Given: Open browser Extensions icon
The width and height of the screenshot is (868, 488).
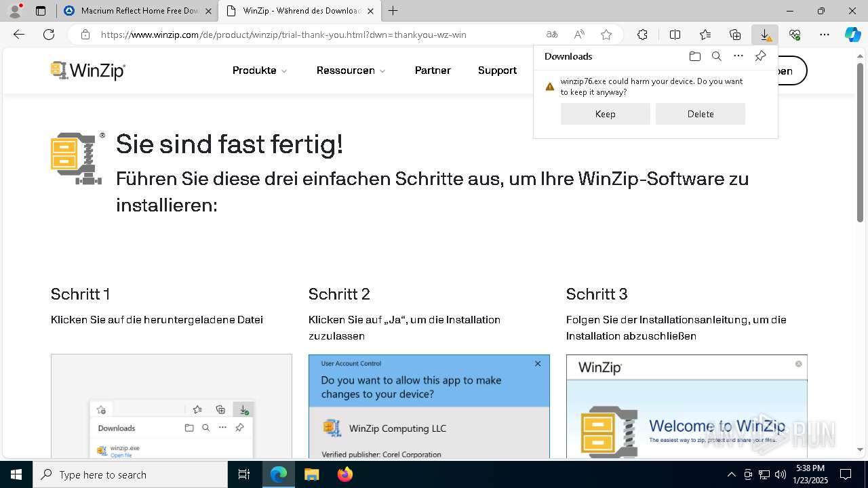Looking at the screenshot, I should click(642, 35).
